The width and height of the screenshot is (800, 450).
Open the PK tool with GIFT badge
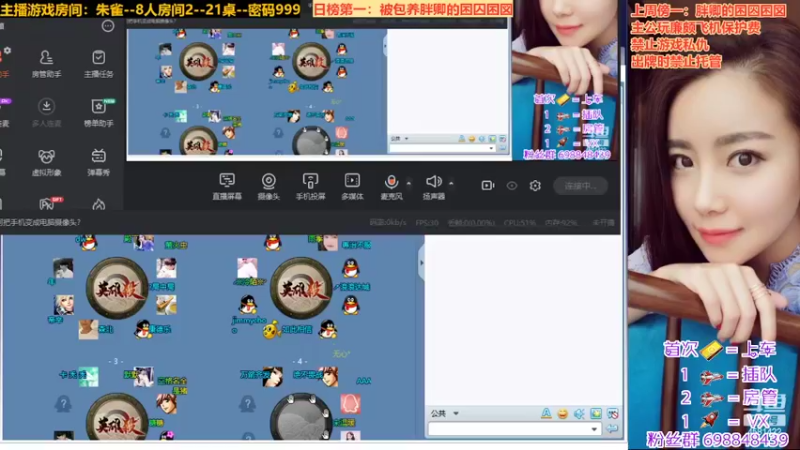pos(47,204)
